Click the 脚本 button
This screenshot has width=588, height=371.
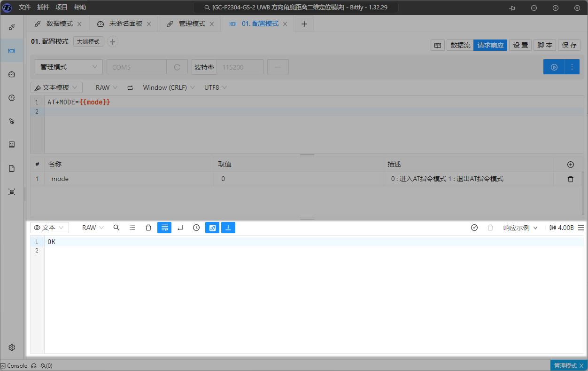(545, 46)
